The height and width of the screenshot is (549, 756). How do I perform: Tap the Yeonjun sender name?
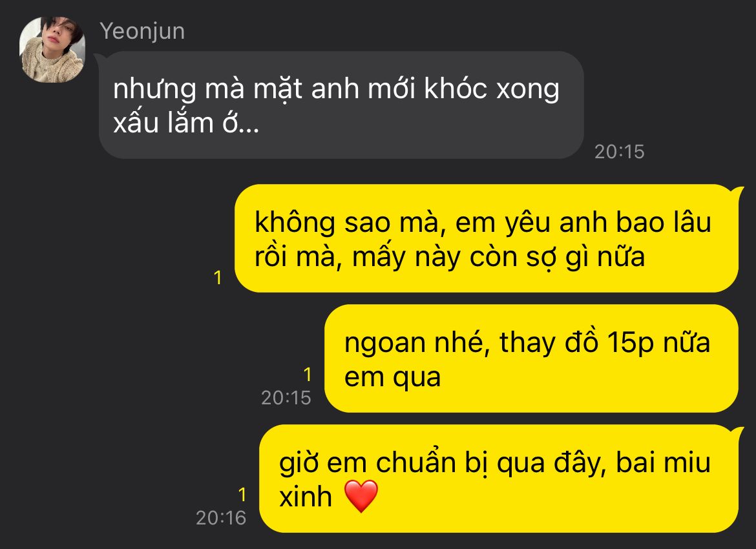(x=142, y=32)
